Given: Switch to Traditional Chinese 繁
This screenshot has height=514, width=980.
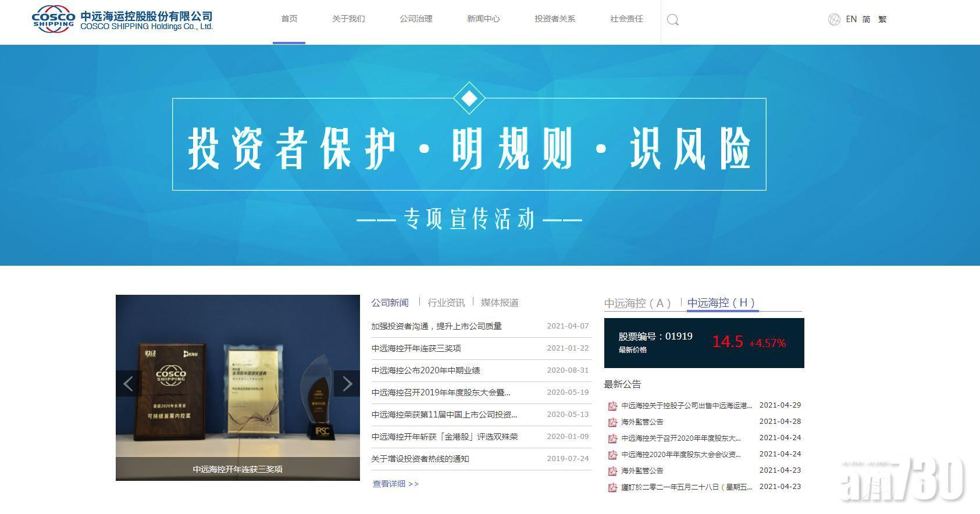Looking at the screenshot, I should click(882, 19).
